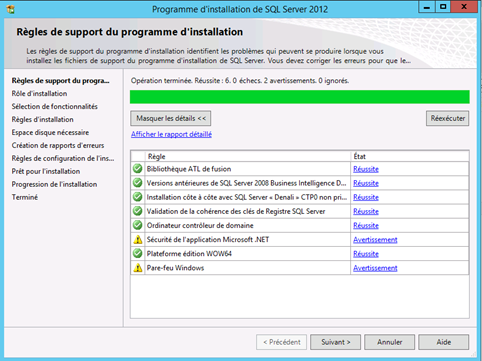
Task: Click heading Règles de support du programme d'installation
Action: (x=130, y=32)
